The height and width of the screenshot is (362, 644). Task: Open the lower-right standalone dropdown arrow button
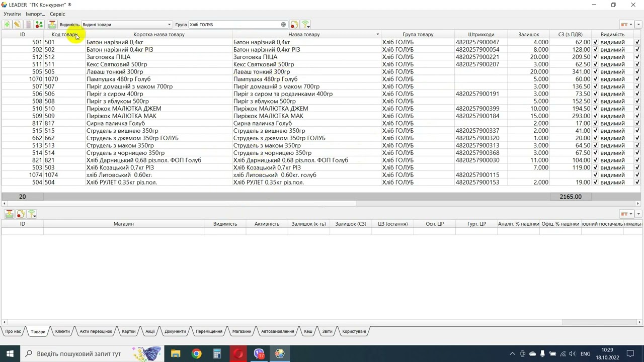pyautogui.click(x=638, y=214)
